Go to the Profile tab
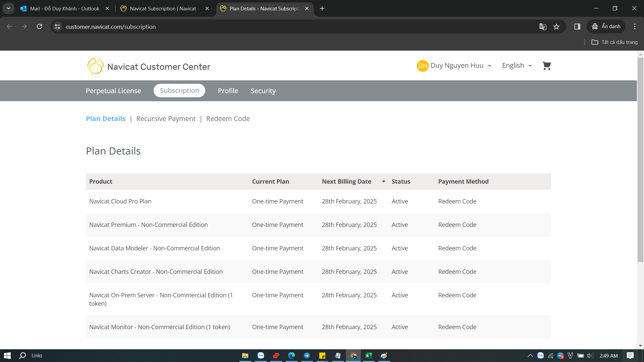Image resolution: width=644 pixels, height=362 pixels. coord(228,90)
